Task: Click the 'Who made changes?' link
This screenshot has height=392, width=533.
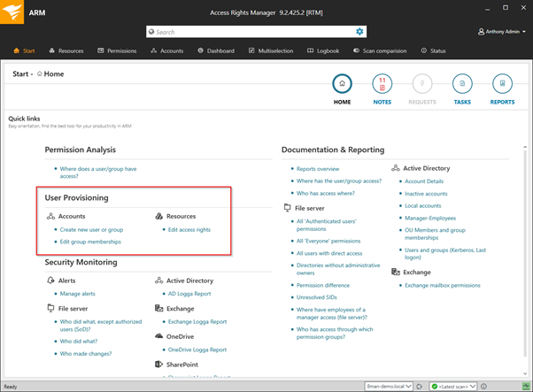Action: tap(86, 354)
